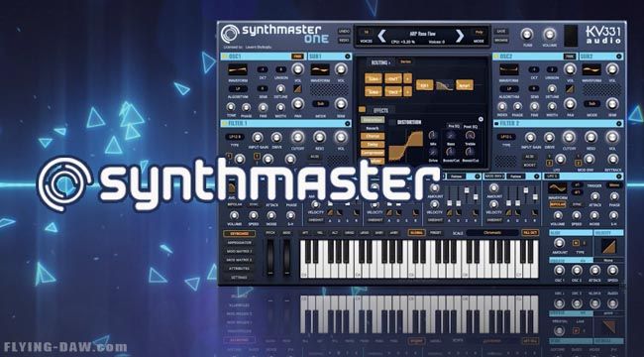Toggle the Filter 2 enable switch

pos(496,123)
